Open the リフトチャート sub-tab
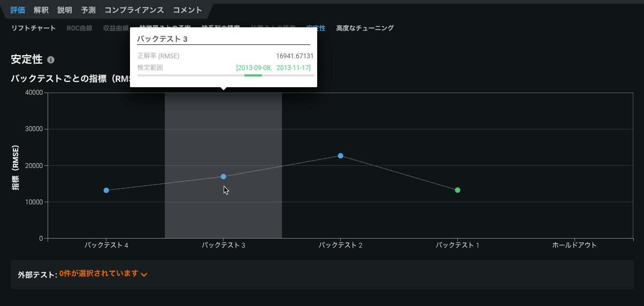 (x=34, y=28)
